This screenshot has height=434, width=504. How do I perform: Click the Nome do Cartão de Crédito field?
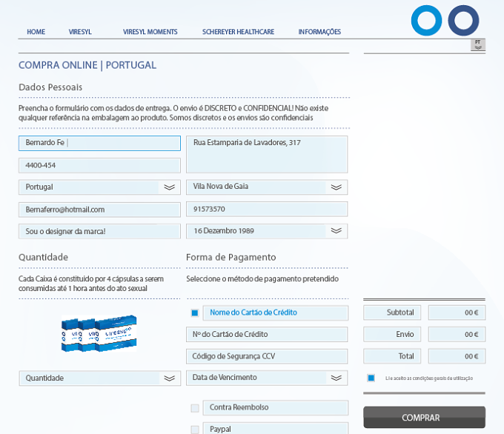pyautogui.click(x=276, y=313)
